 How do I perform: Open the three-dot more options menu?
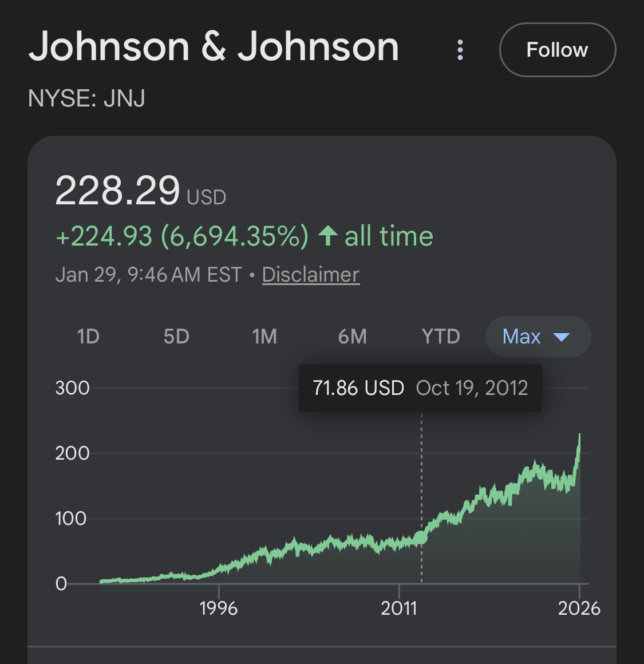click(460, 50)
